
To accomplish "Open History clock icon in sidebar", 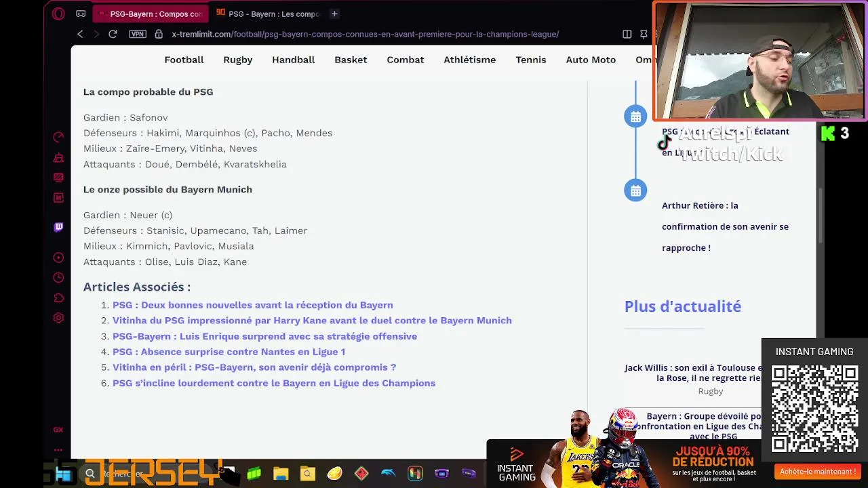I will tap(58, 278).
